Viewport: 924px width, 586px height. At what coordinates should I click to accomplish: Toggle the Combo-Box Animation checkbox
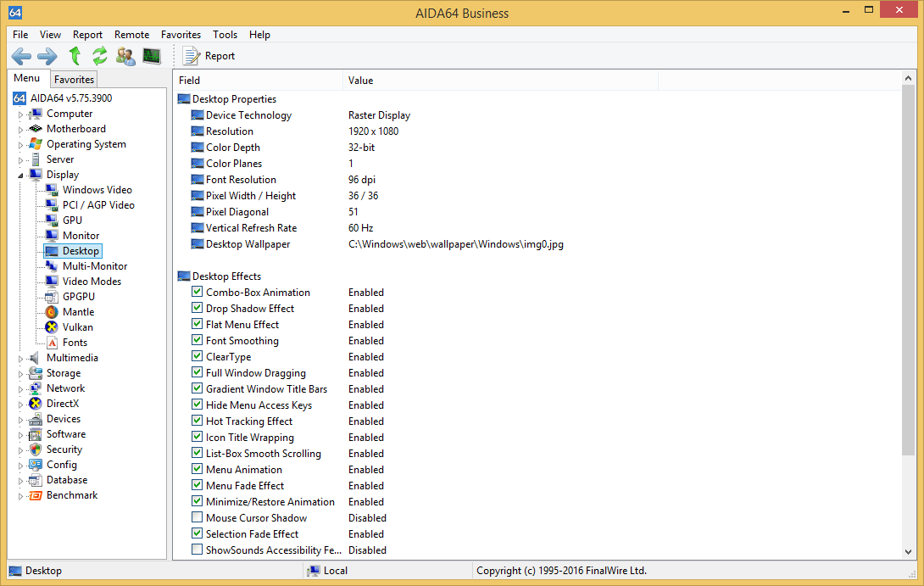pos(198,292)
